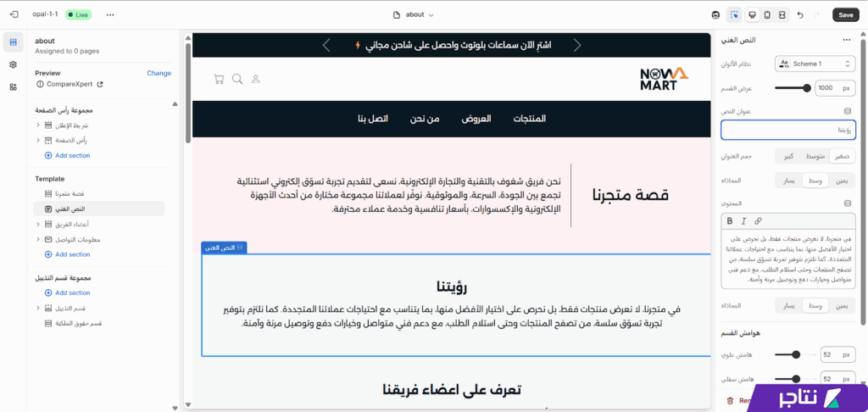Switch to mobile preview icon
This screenshot has width=868, height=412.
[x=767, y=14]
